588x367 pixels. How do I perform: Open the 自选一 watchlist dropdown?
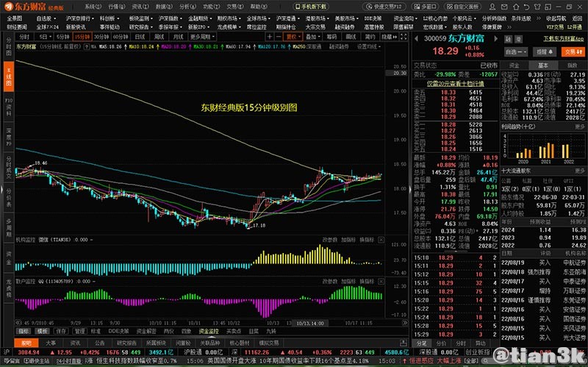516,51
